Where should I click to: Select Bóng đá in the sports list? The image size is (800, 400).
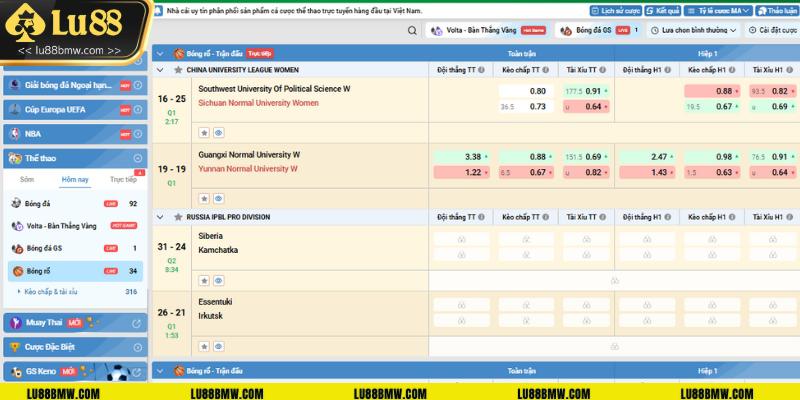[x=40, y=203]
